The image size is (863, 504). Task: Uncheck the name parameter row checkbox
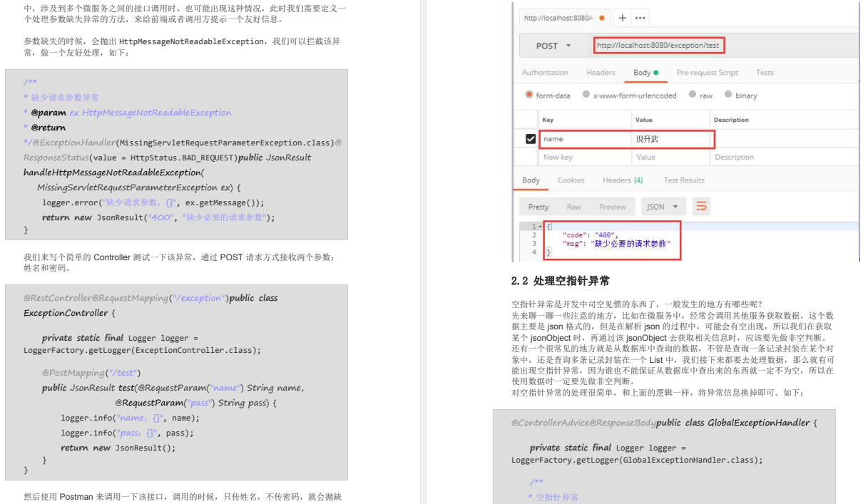tap(531, 139)
